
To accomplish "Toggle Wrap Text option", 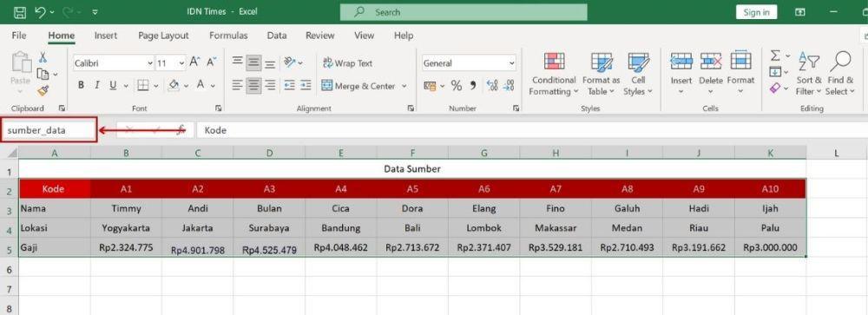I will pos(348,63).
